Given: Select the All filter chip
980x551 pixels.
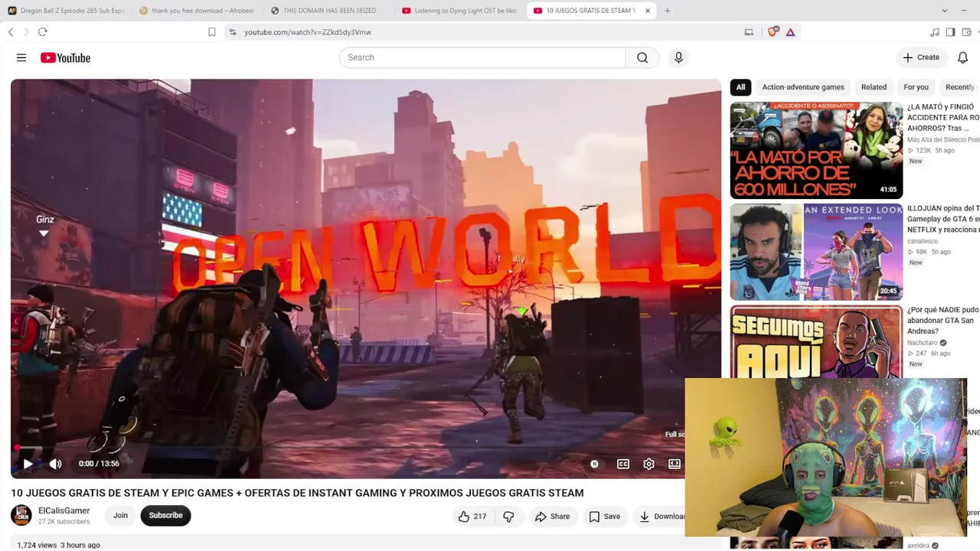Looking at the screenshot, I should pos(740,87).
